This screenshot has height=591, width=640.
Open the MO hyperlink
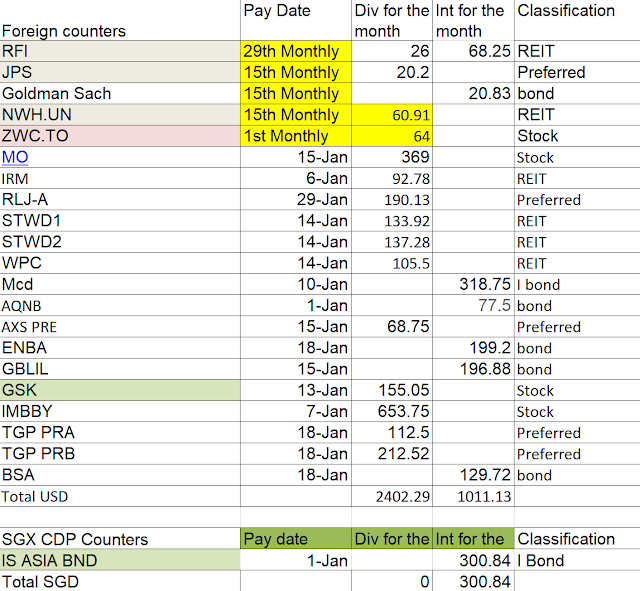pos(15,157)
